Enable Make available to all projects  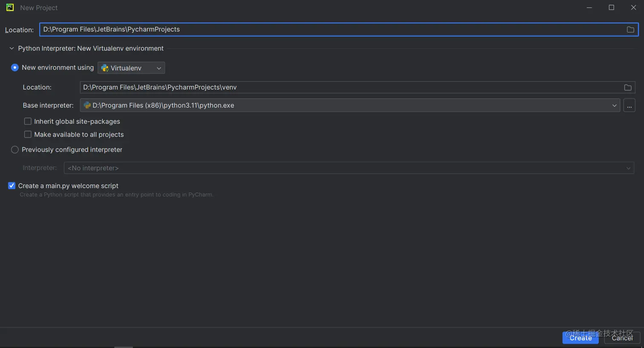click(28, 134)
